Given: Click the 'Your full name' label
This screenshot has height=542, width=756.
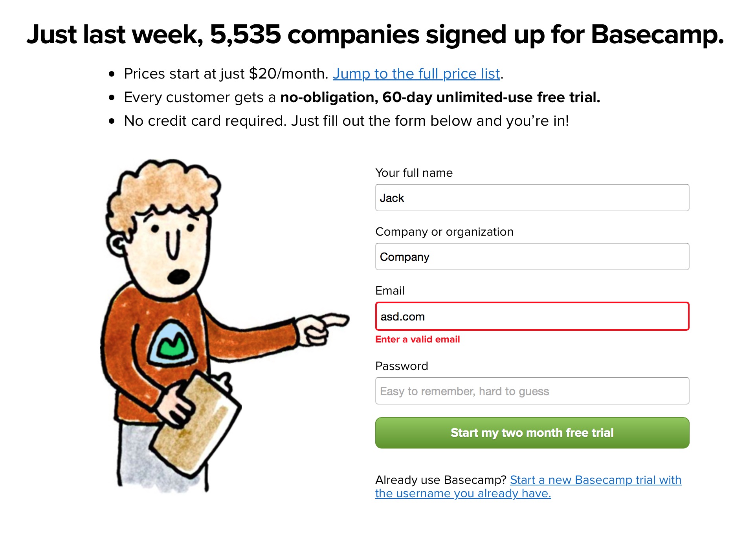Looking at the screenshot, I should click(x=414, y=173).
